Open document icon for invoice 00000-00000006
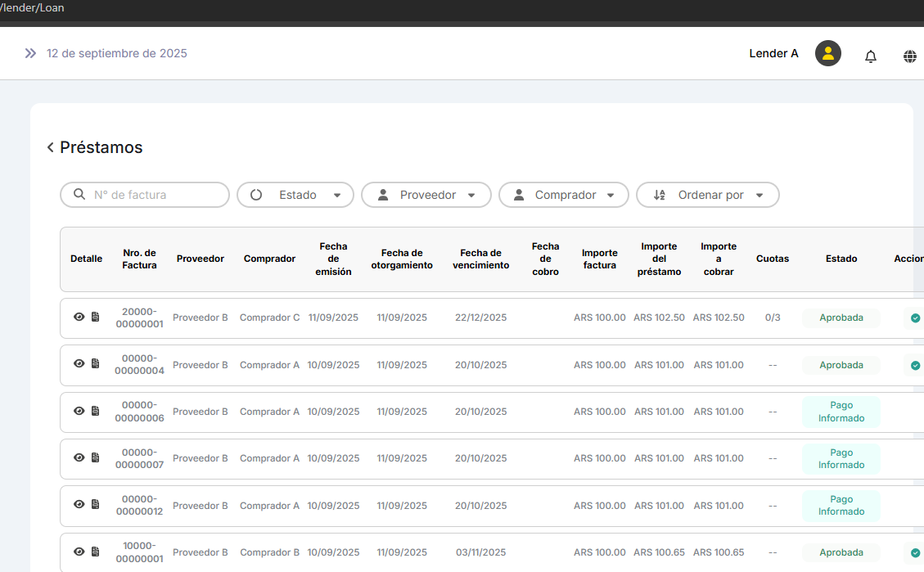Image resolution: width=924 pixels, height=572 pixels. (95, 411)
